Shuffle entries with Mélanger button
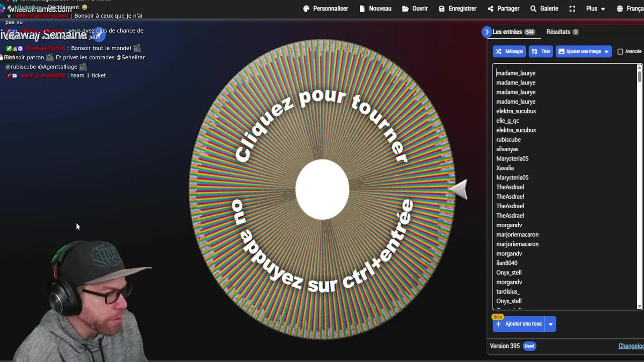This screenshot has width=644, height=362. [x=509, y=51]
